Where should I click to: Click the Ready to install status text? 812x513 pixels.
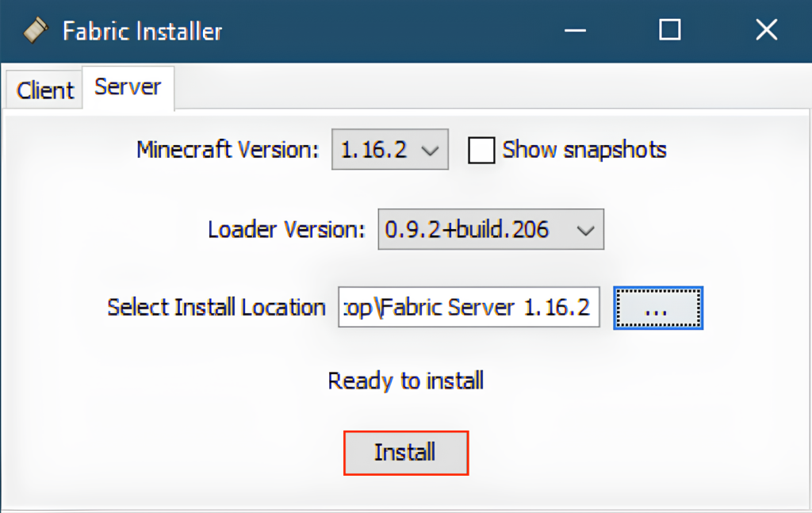click(x=406, y=381)
